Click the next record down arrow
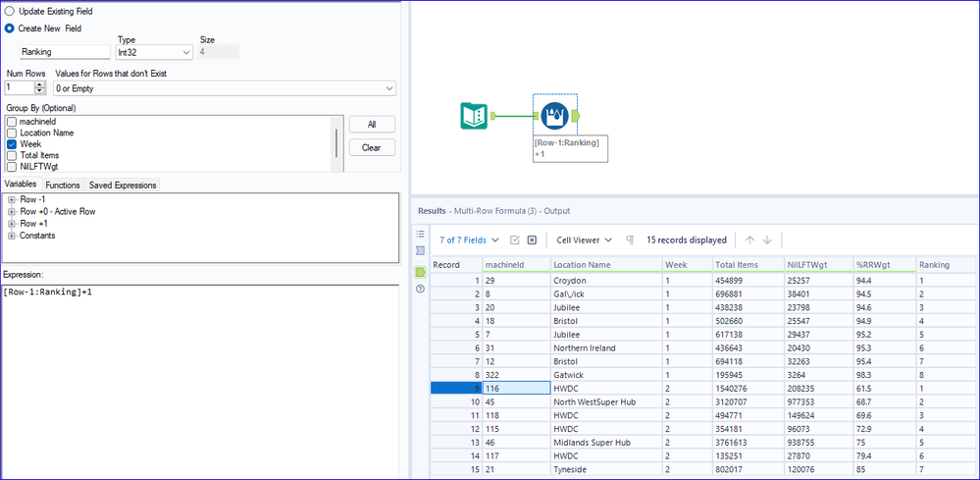980x480 pixels. click(767, 240)
